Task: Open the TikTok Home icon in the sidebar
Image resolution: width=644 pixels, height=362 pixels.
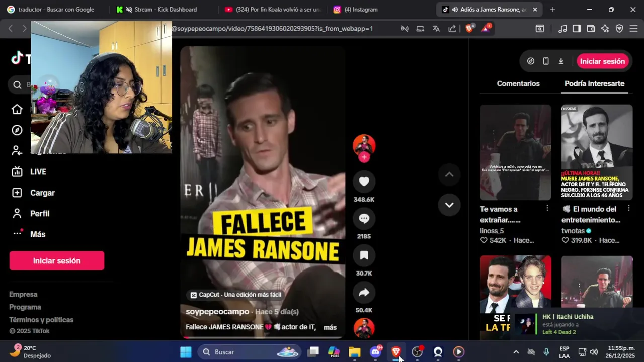Action: pos(17,110)
